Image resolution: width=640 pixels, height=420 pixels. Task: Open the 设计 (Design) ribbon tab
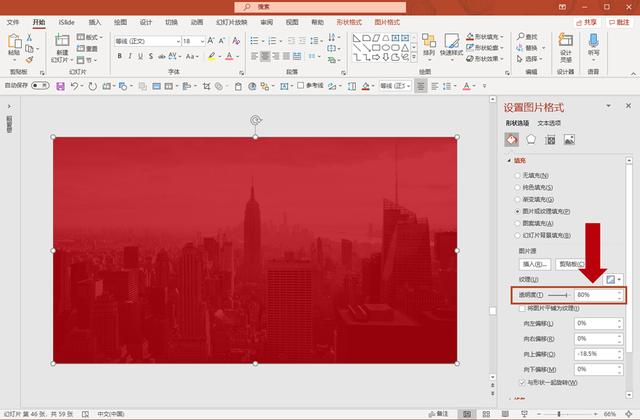[x=146, y=22]
